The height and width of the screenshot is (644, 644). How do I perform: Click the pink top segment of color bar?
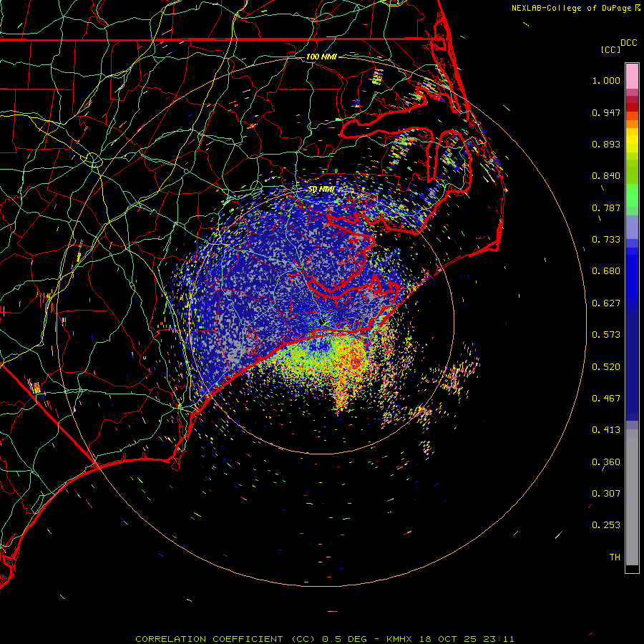pyautogui.click(x=632, y=77)
